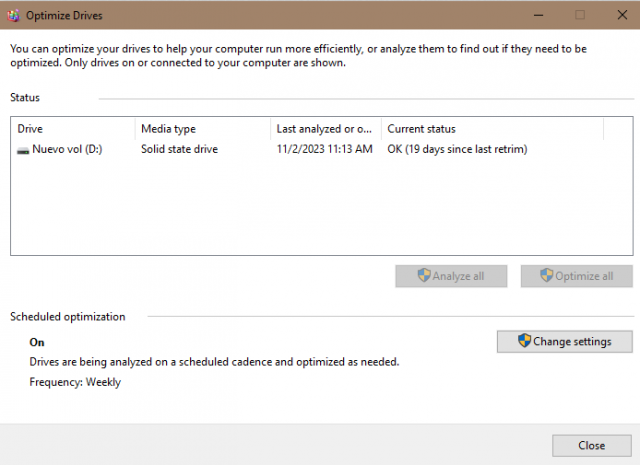Click the Solid state drive media cell
The width and height of the screenshot is (640, 465).
coord(179,150)
